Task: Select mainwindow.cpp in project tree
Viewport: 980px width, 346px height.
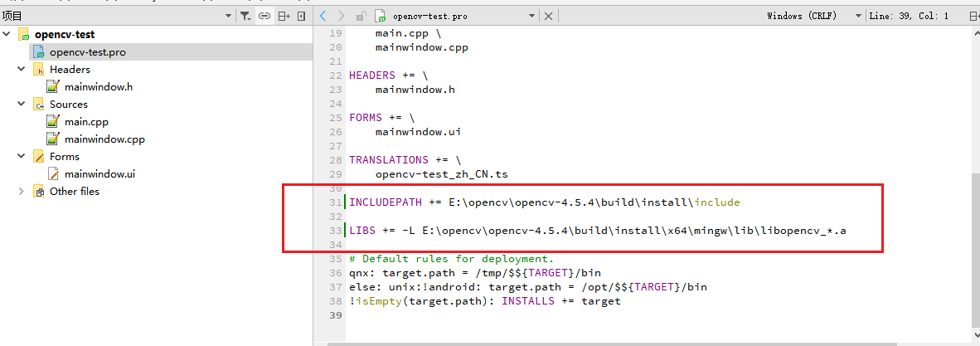Action: tap(105, 139)
